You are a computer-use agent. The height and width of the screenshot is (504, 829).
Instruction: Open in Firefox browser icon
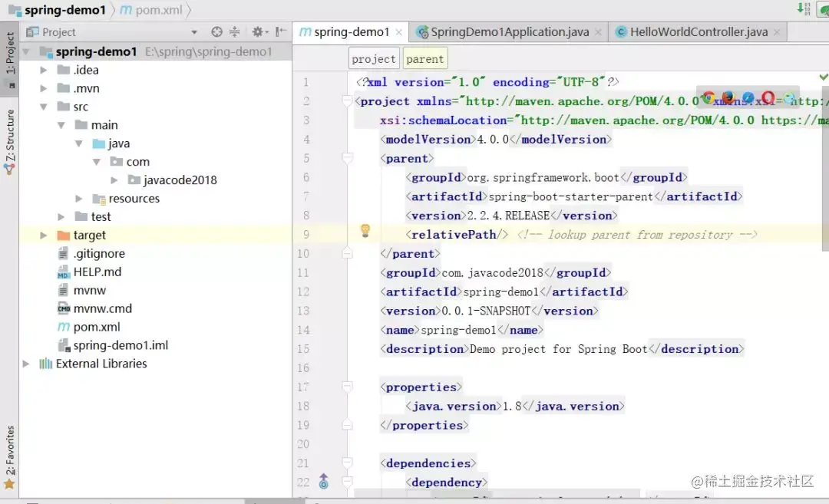pyautogui.click(x=728, y=97)
